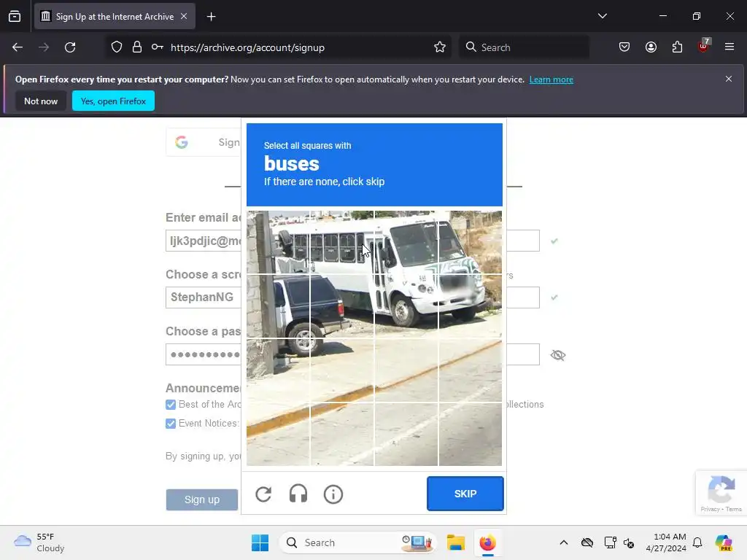Click OneDrive cloud tray icon
The image size is (747, 560).
[587, 542]
